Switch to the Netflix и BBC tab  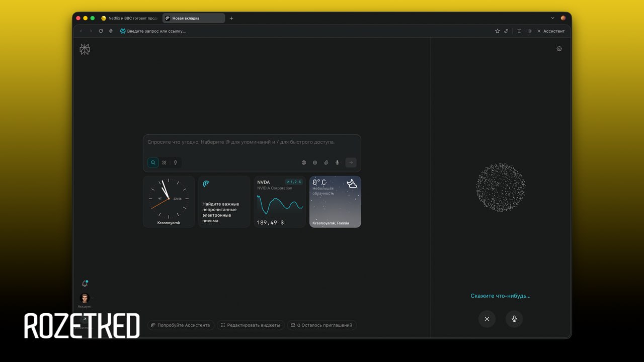tap(130, 18)
